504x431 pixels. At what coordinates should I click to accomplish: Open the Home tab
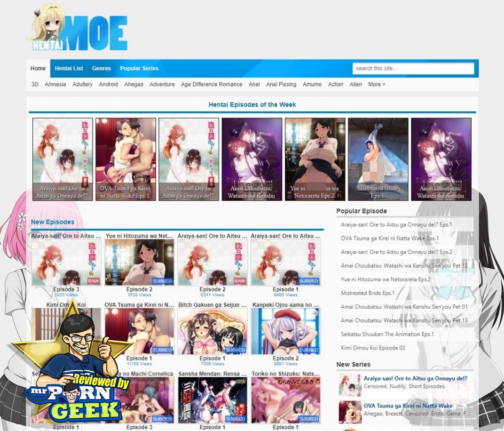tap(38, 68)
